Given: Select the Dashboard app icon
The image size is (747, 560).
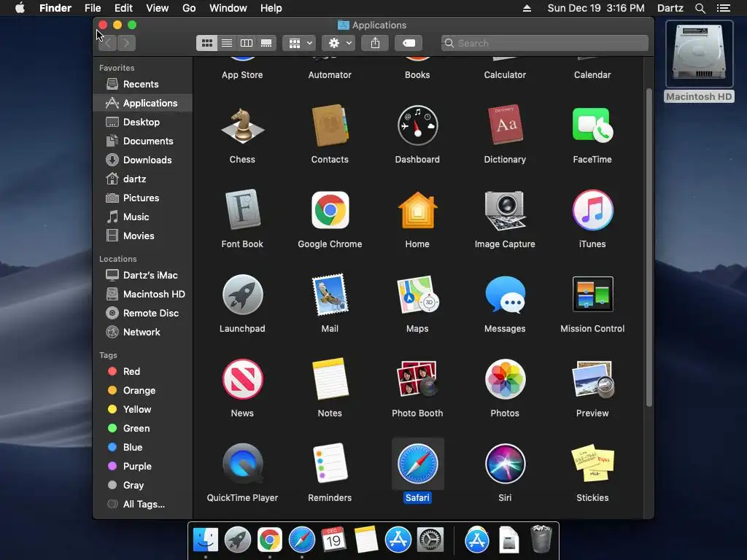Looking at the screenshot, I should (417, 125).
